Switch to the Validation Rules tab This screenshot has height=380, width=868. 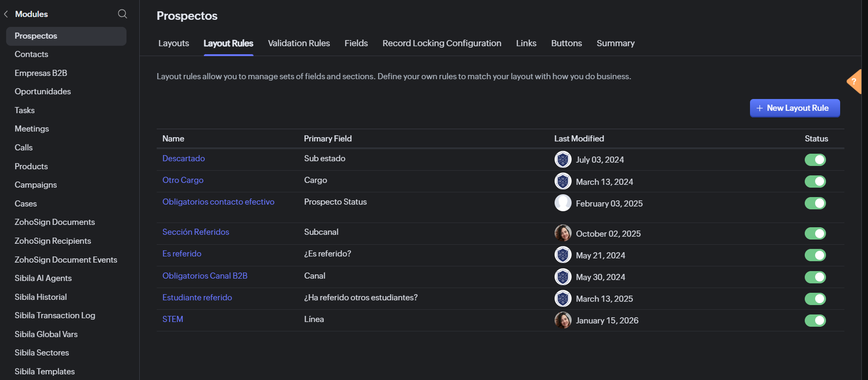click(299, 43)
